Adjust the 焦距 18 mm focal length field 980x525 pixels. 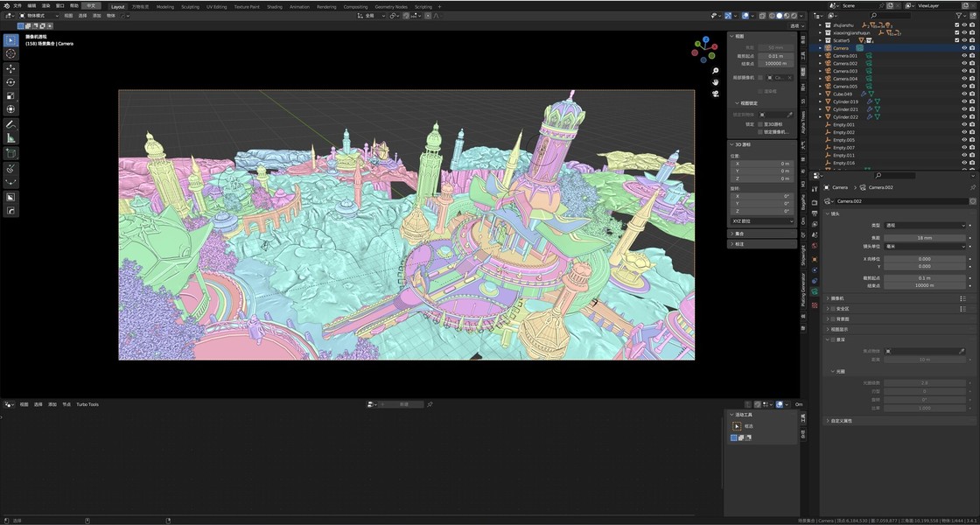924,237
